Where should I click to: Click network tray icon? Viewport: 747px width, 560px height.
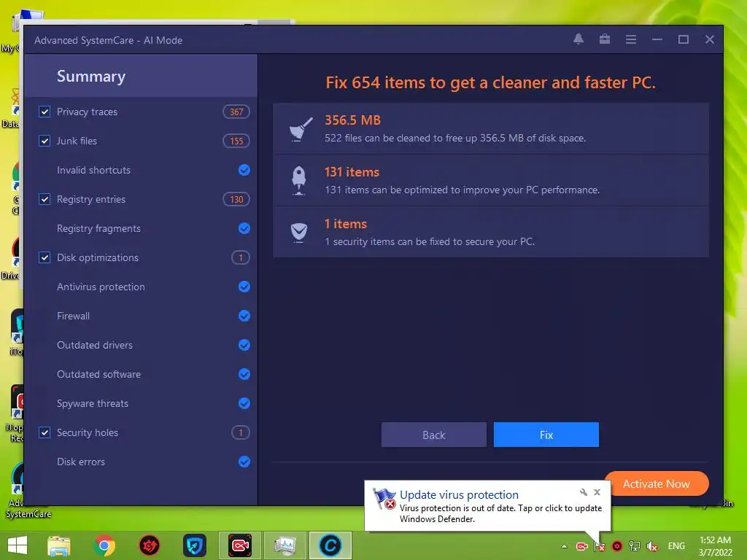coord(634,546)
